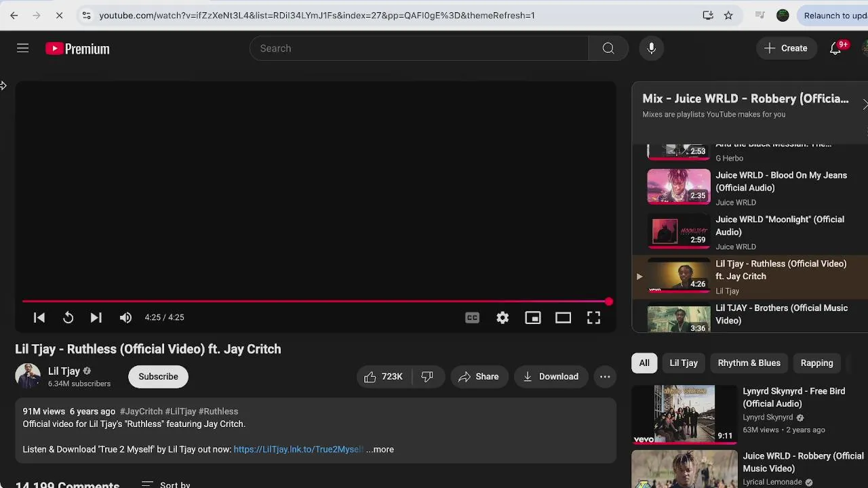This screenshot has height=488, width=868.
Task: Click the black video player area
Action: pos(315,190)
